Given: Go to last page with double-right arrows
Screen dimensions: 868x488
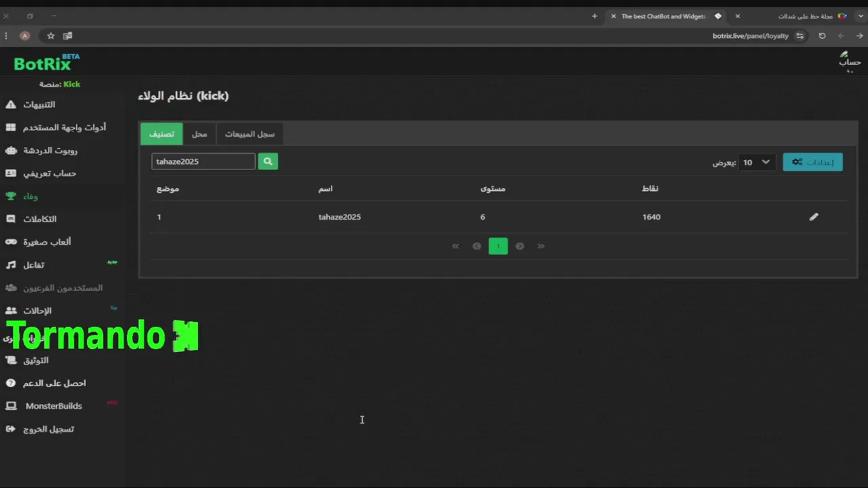Looking at the screenshot, I should click(540, 246).
